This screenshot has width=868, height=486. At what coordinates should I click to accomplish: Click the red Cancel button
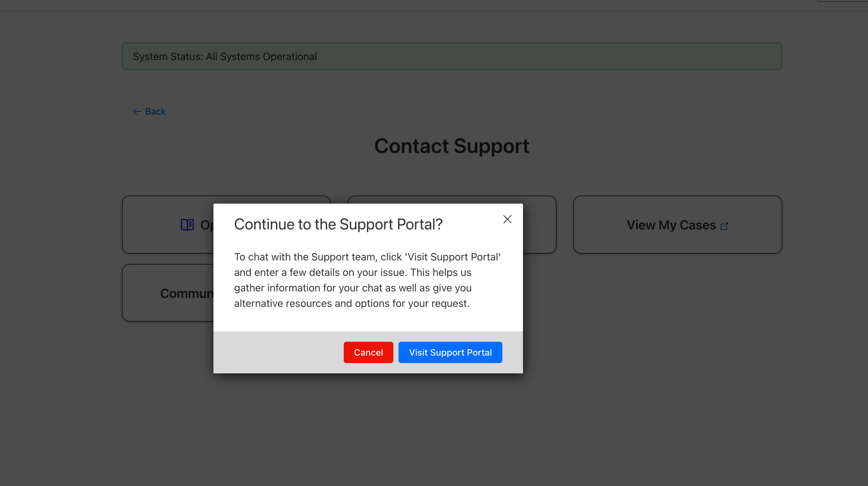coord(368,352)
